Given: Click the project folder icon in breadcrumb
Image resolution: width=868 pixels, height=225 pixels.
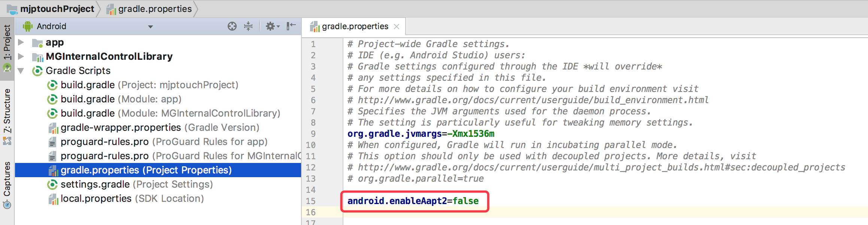Looking at the screenshot, I should pyautogui.click(x=12, y=9).
